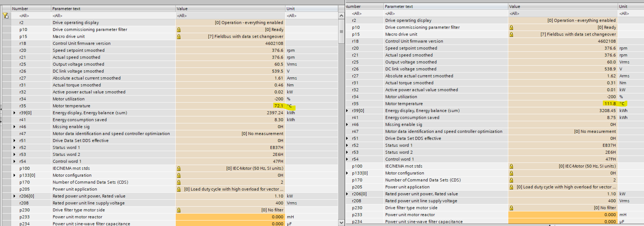Click lock icon for p133[0] Motor configuration, right table
Viewport: 644px width, 226px height.
coord(511,173)
